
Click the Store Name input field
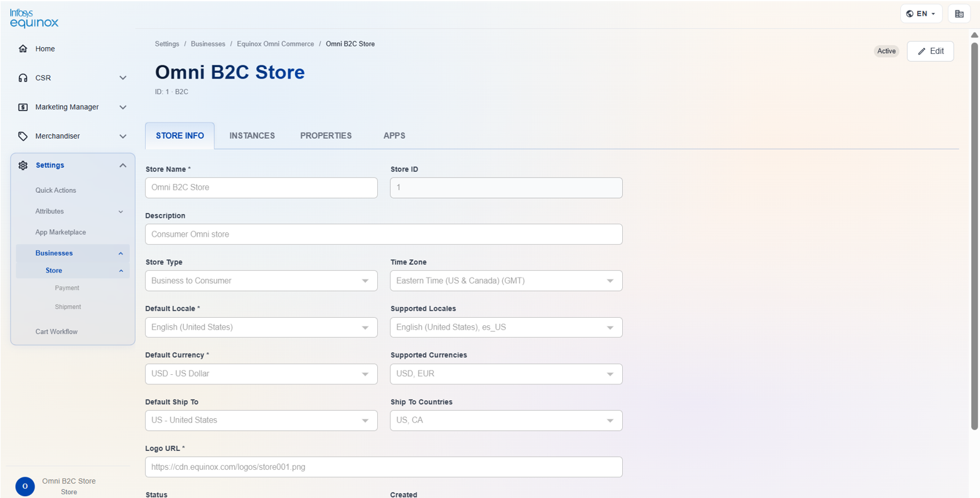[261, 188]
